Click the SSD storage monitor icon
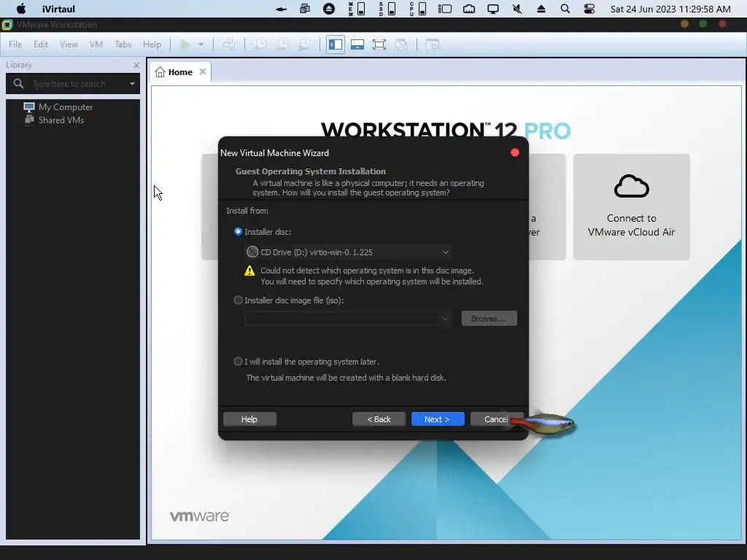747x560 pixels. pos(387,9)
